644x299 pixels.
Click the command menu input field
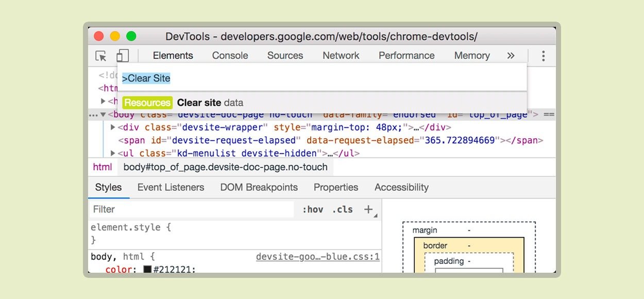pos(322,78)
